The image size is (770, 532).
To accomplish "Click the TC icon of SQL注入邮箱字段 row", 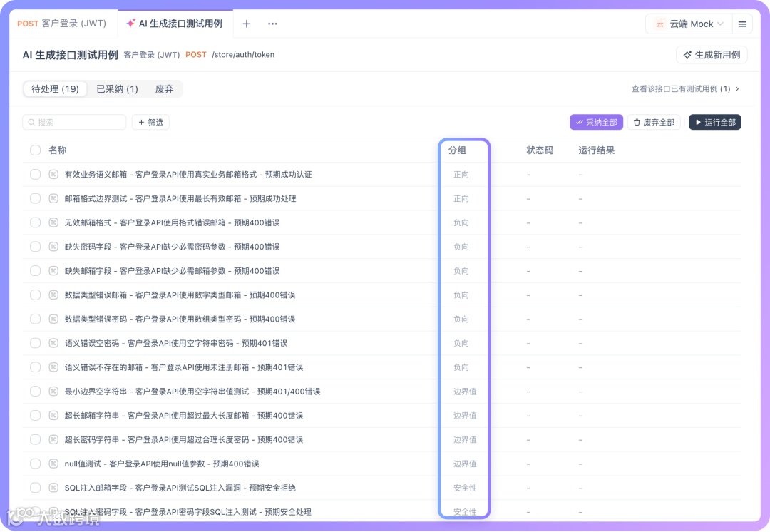I will (53, 487).
